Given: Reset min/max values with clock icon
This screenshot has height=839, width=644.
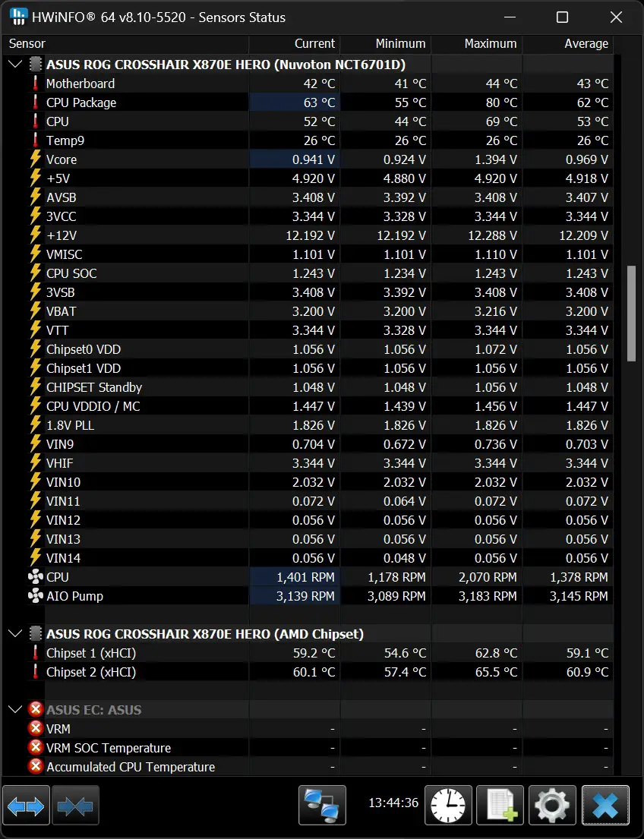Looking at the screenshot, I should click(x=448, y=806).
